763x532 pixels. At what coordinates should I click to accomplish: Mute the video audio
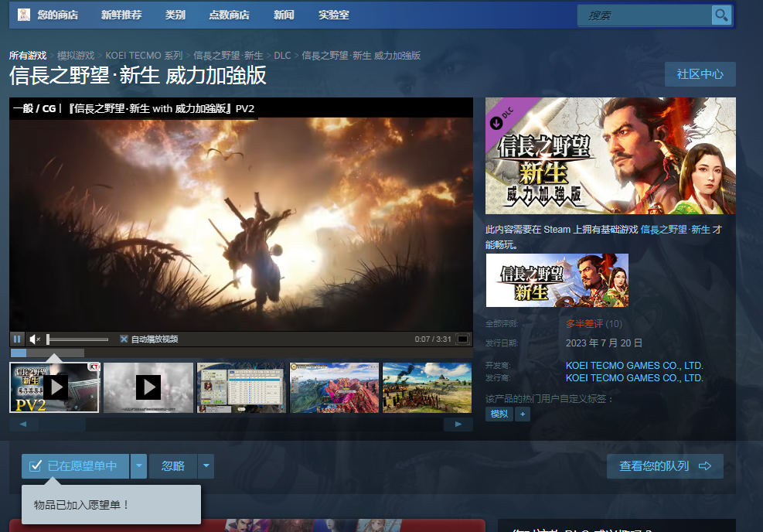tap(35, 339)
